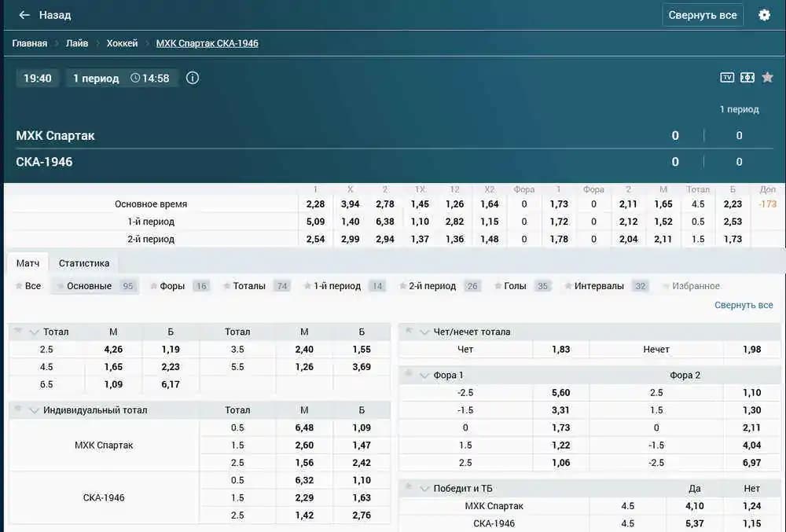Select the Все markets filter

(x=28, y=286)
